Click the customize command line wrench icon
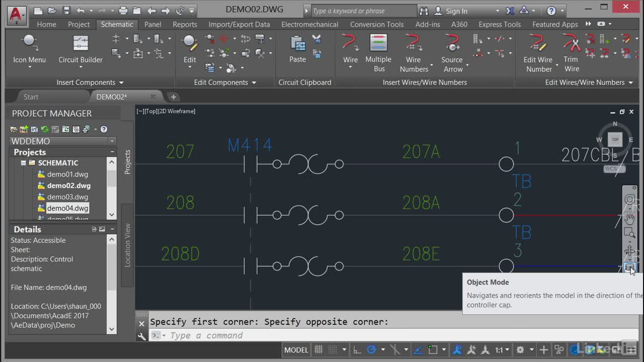644x362 pixels. [x=142, y=336]
